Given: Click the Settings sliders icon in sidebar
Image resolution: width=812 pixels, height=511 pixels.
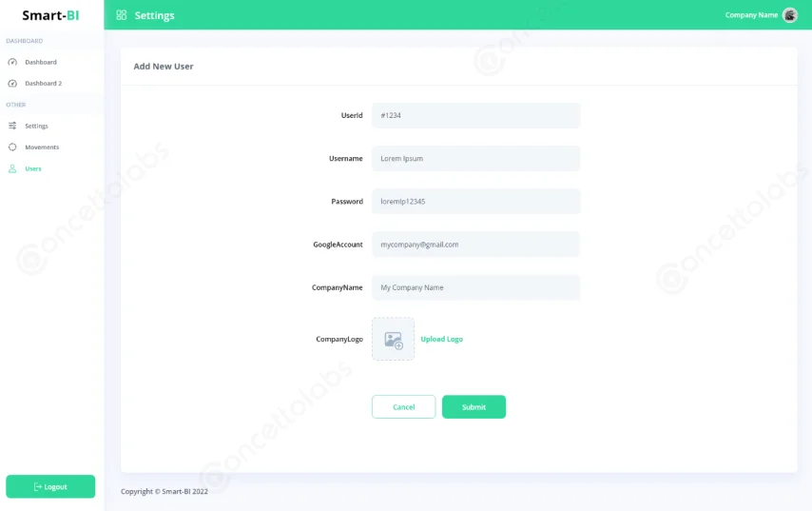Looking at the screenshot, I should click(12, 126).
